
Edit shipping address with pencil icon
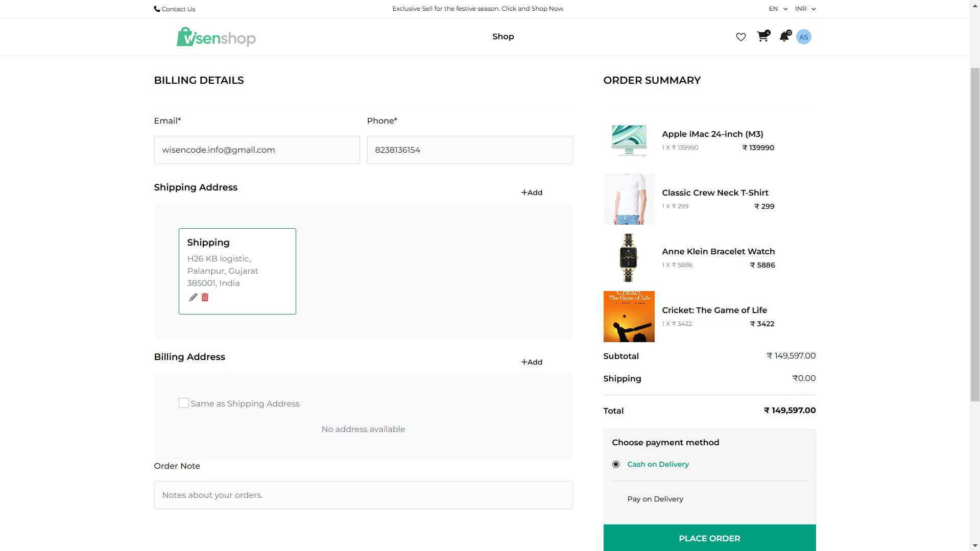click(x=193, y=297)
